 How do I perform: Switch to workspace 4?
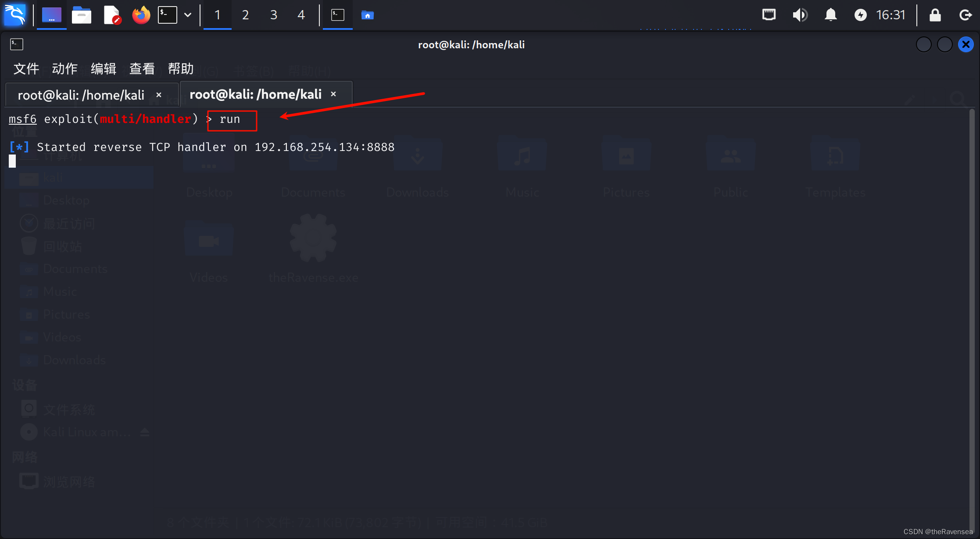tap(301, 15)
